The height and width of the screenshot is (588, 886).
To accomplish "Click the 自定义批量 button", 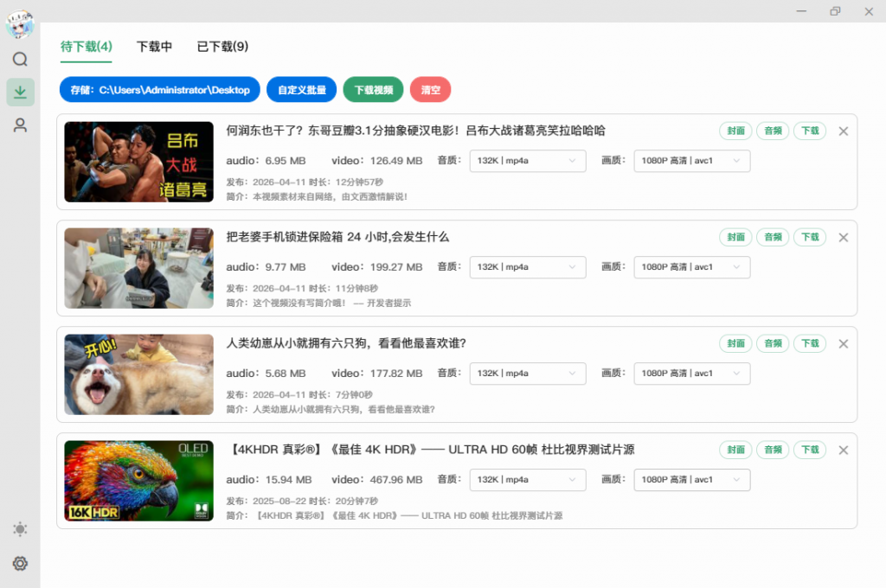I will point(302,90).
